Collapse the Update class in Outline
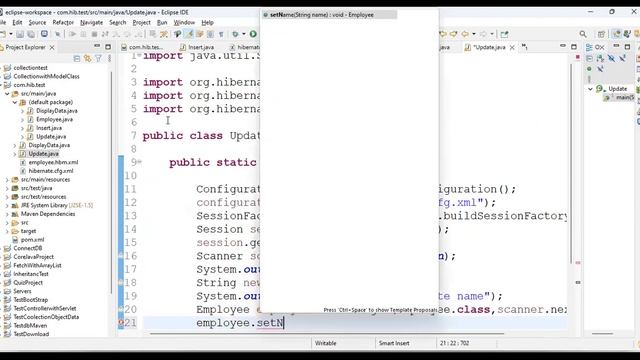This screenshot has width=640, height=360. [x=590, y=89]
